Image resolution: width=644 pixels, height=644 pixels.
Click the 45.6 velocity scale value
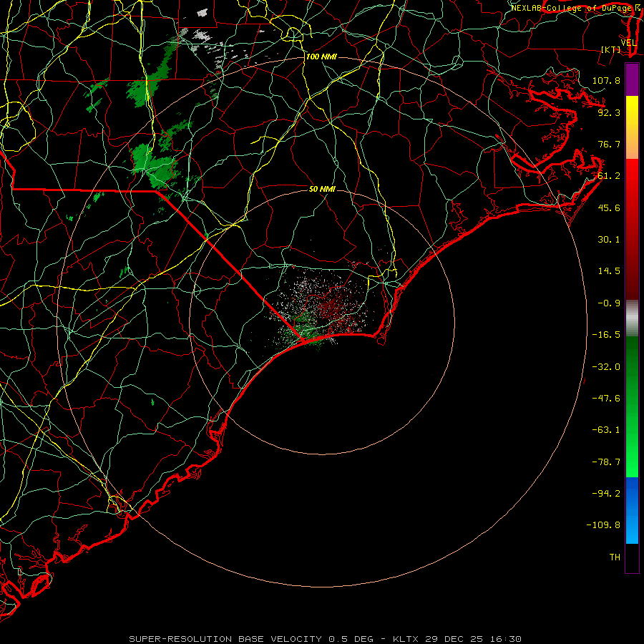click(609, 208)
